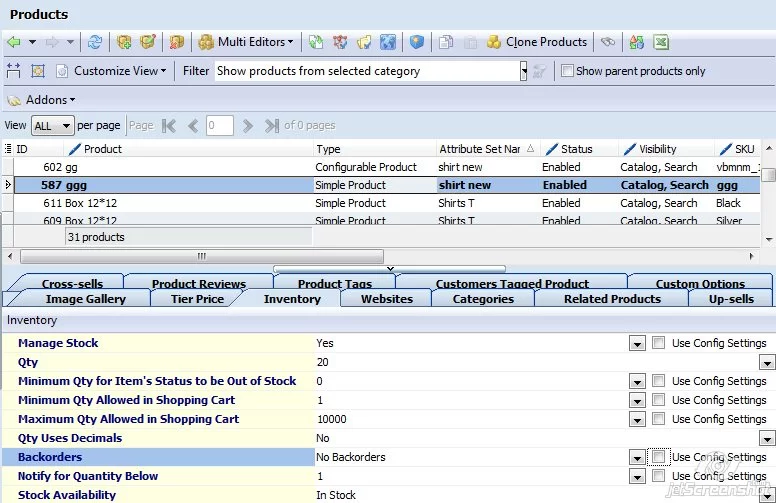Switch to the Up-sells tab
This screenshot has width=776, height=503.
point(731,299)
